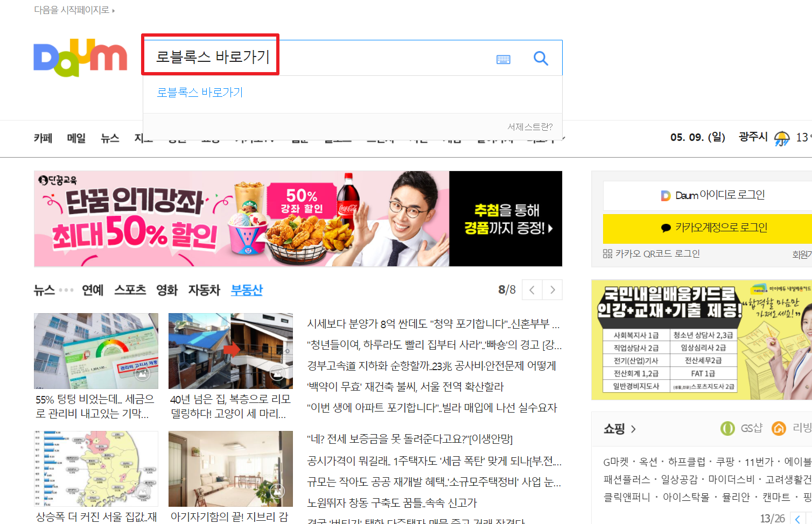The image size is (812, 524).
Task: Set 다음을 시작페이지로 link
Action: 74,10
